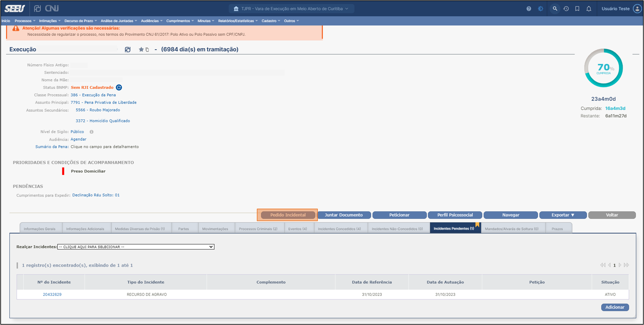Viewport: 644px width, 325px height.
Task: Open the Cadastro menu
Action: (271, 21)
